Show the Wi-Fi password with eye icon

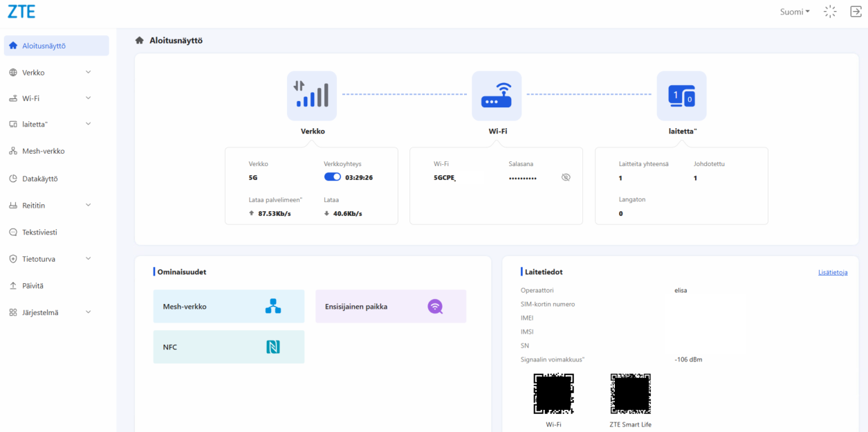pyautogui.click(x=566, y=177)
